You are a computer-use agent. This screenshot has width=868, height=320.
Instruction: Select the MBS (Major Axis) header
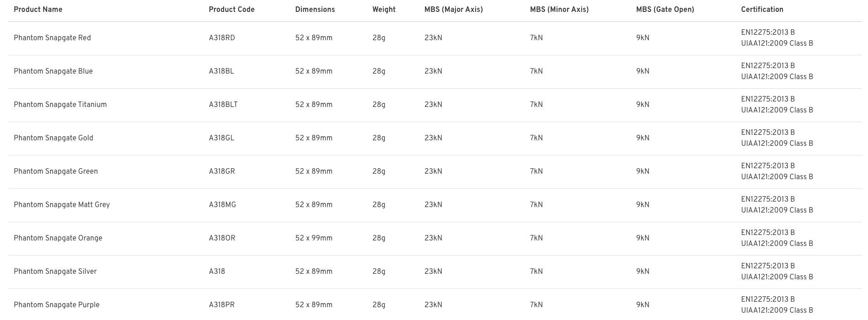tap(453, 10)
